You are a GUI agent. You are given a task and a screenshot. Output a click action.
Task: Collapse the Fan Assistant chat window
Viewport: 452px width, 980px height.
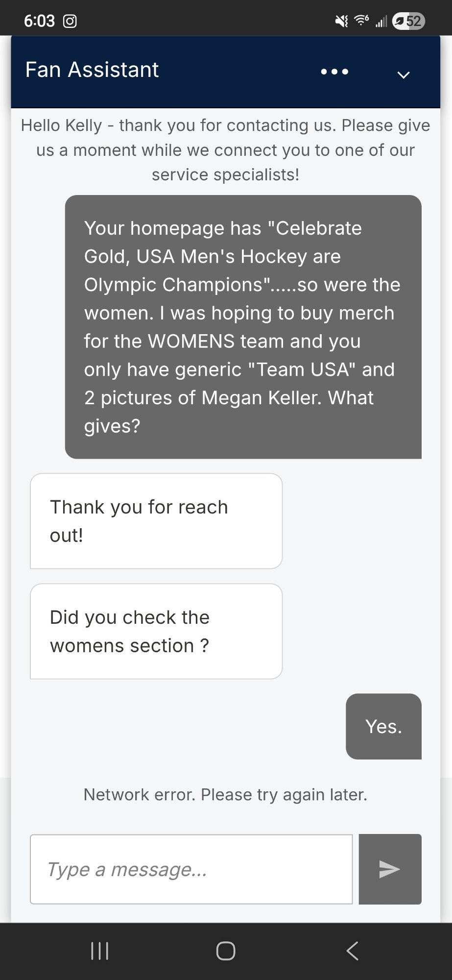coord(403,74)
